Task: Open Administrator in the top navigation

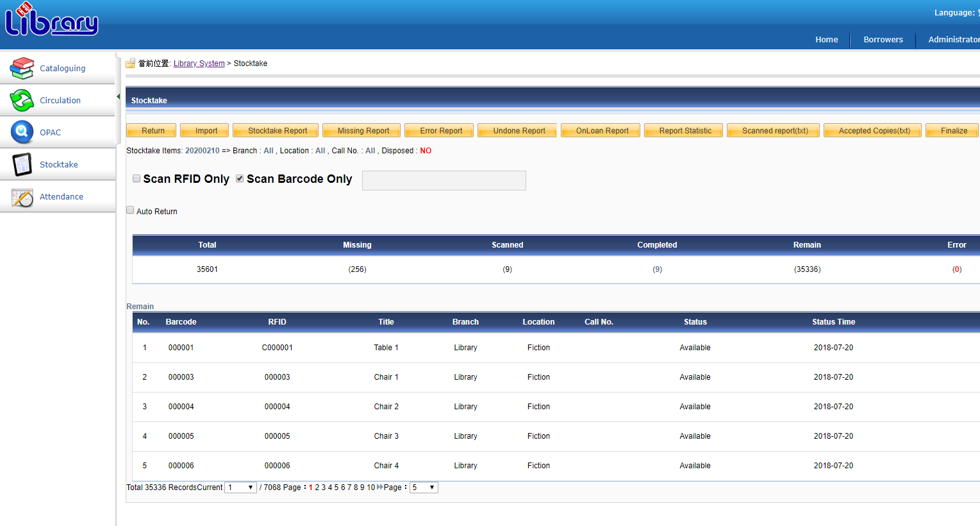Action: [954, 39]
